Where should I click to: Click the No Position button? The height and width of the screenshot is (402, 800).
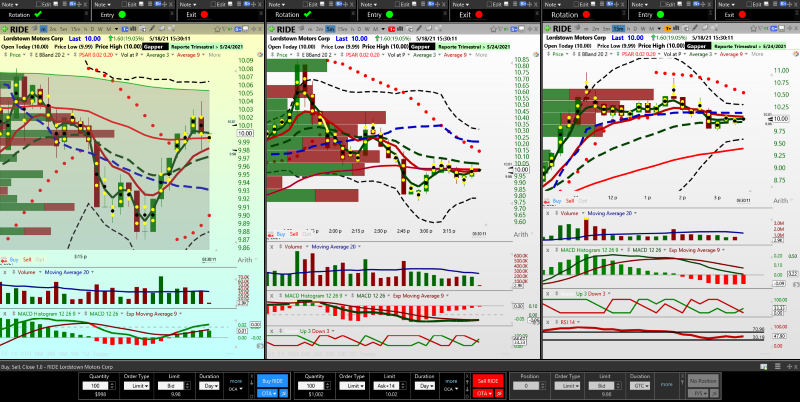[x=703, y=381]
